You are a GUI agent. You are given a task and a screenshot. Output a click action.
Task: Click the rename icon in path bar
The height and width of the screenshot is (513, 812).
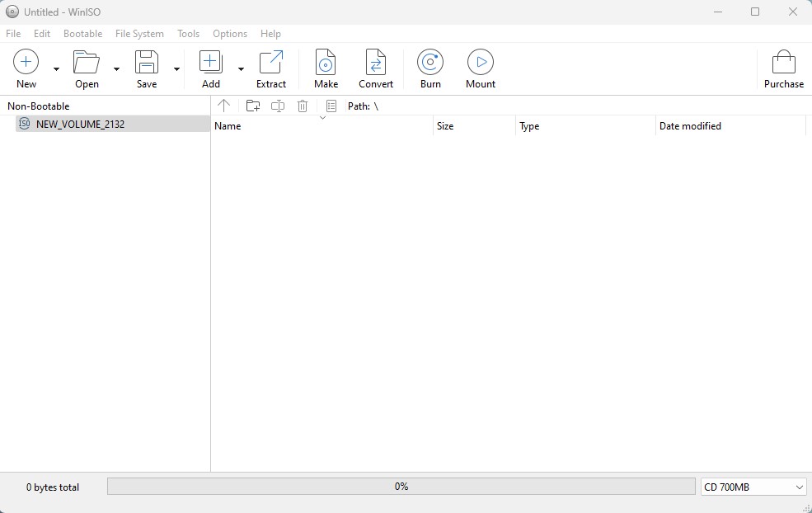coord(278,106)
